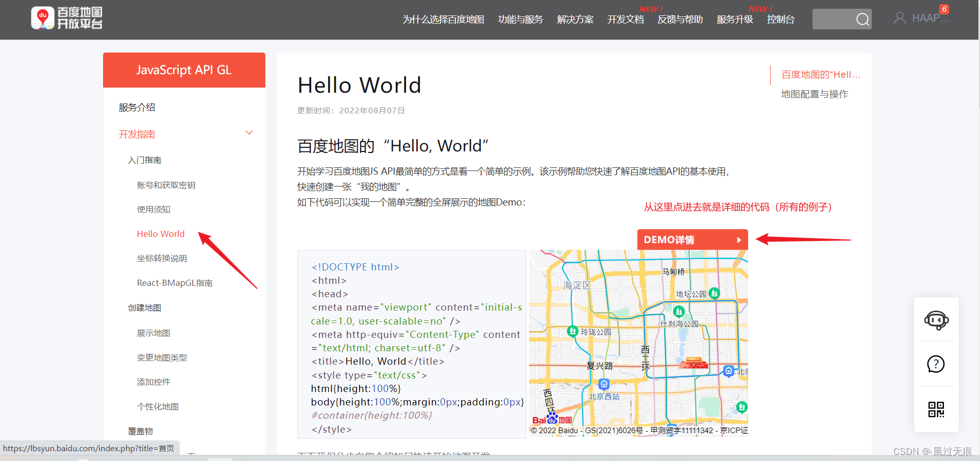This screenshot has width=980, height=461.
Task: Click the help question mark icon
Action: point(936,364)
